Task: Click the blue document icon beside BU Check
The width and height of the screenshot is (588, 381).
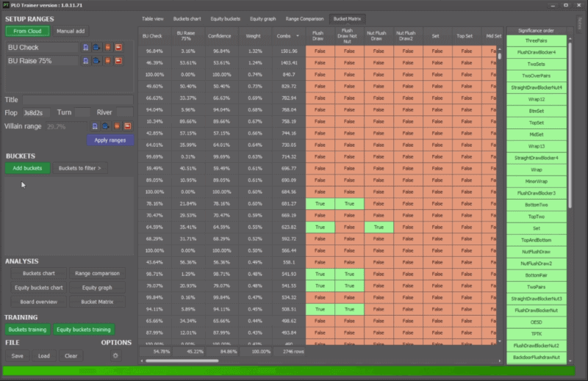Action: (x=85, y=47)
